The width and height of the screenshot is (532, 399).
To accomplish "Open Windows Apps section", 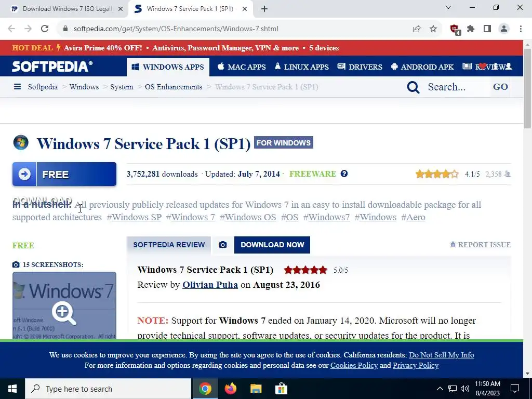I will click(x=168, y=67).
